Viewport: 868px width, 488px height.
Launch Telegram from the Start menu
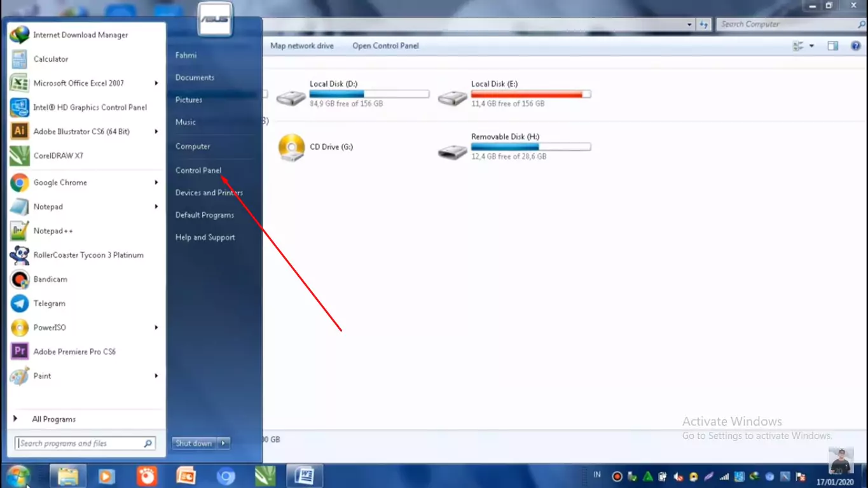(49, 303)
